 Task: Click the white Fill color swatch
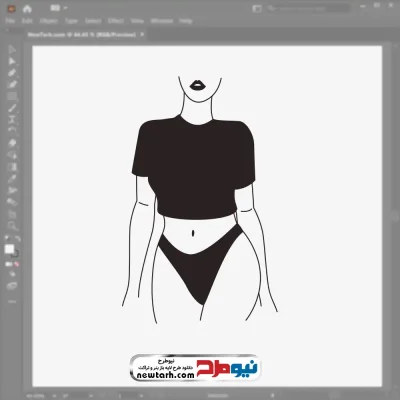(9, 249)
